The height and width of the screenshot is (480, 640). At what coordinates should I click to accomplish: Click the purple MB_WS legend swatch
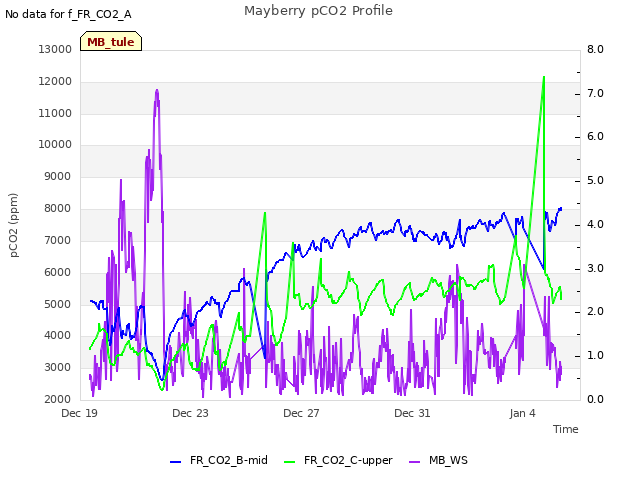click(414, 462)
